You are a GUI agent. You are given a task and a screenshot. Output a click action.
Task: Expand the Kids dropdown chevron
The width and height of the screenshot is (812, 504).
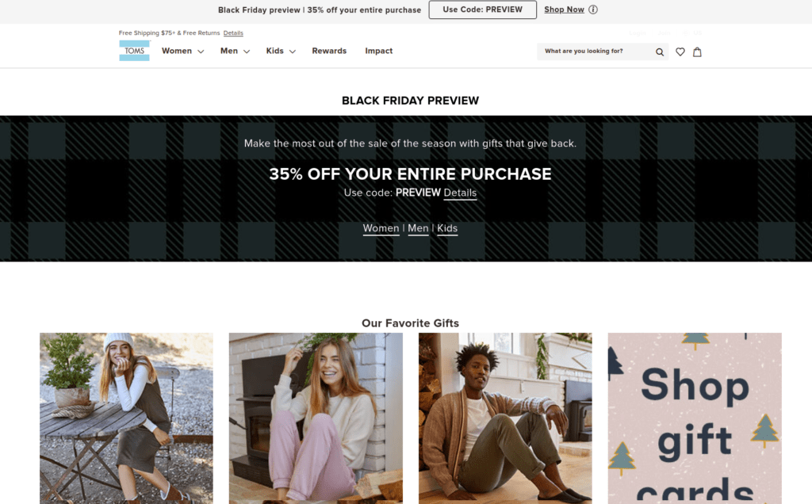pyautogui.click(x=293, y=52)
